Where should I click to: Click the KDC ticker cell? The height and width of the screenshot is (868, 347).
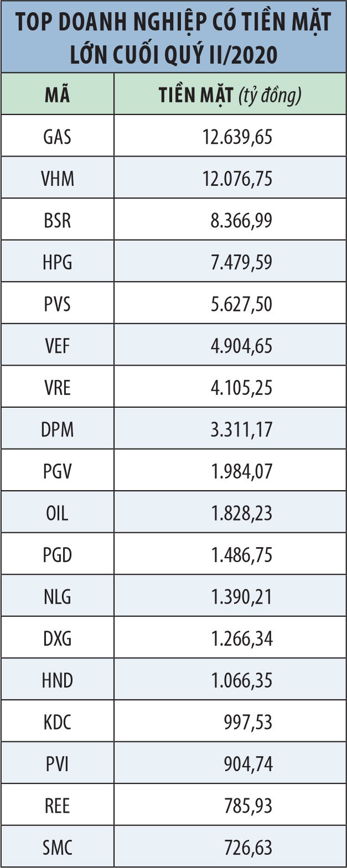(x=58, y=723)
